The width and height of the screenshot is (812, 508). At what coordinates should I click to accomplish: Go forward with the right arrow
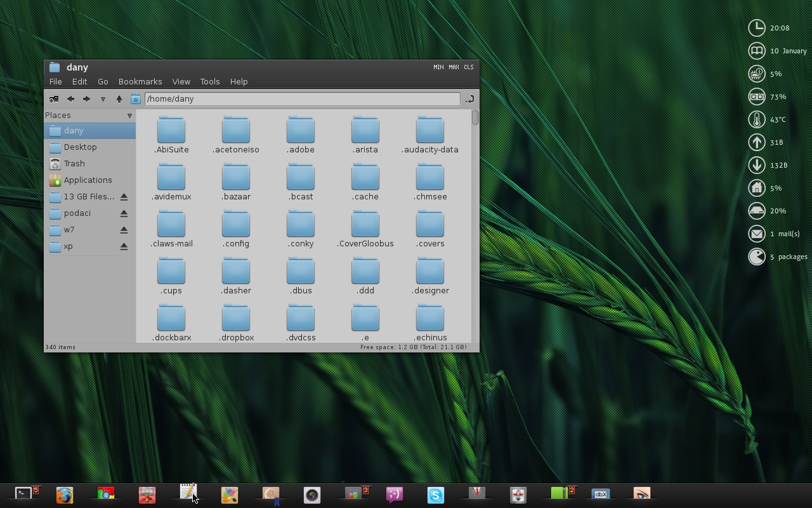(86, 99)
